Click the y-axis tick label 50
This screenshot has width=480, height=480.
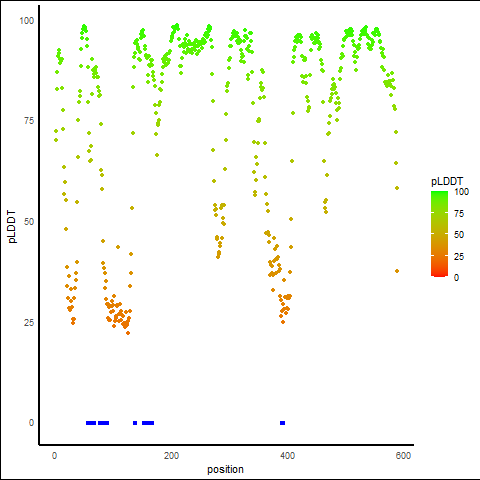(x=29, y=222)
